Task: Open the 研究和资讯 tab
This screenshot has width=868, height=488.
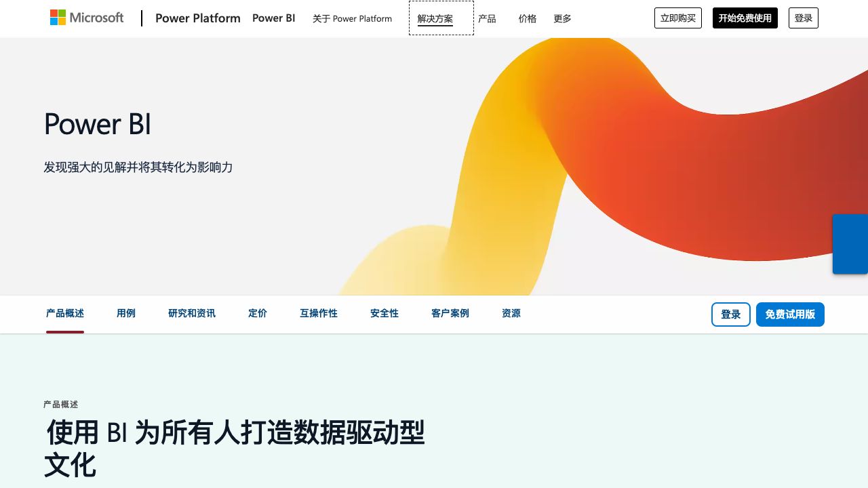Action: pyautogui.click(x=192, y=313)
